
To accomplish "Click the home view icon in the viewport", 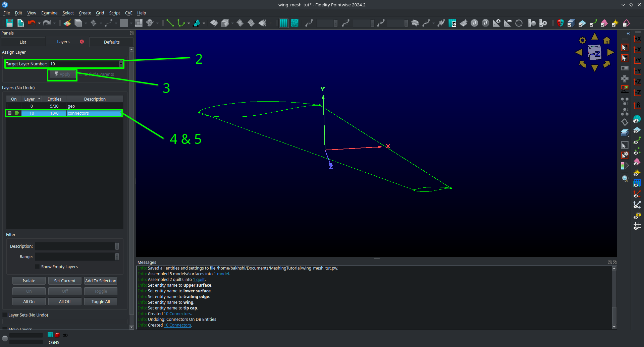I will (x=606, y=40).
